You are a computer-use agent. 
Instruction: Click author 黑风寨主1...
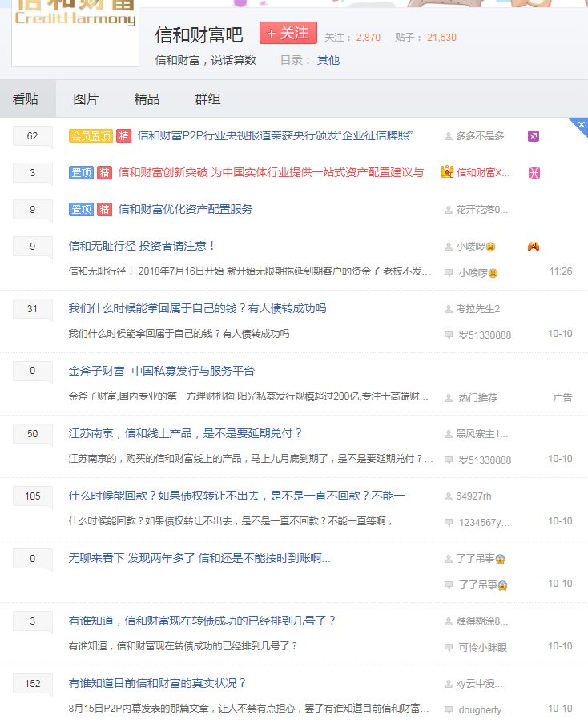(x=482, y=434)
